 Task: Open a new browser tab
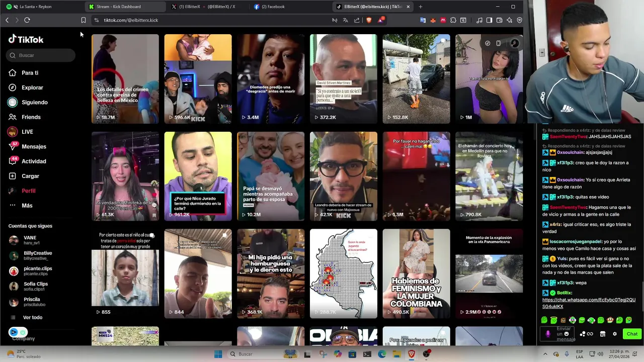[x=421, y=7]
